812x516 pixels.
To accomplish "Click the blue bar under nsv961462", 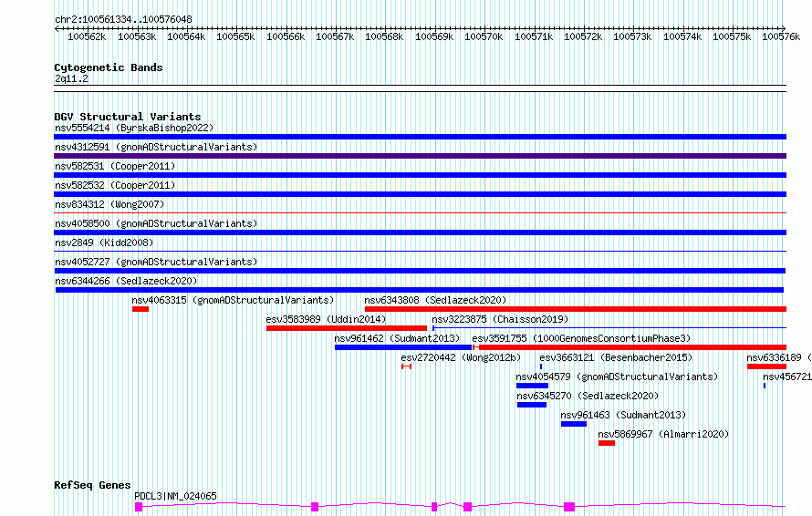I will point(403,347).
